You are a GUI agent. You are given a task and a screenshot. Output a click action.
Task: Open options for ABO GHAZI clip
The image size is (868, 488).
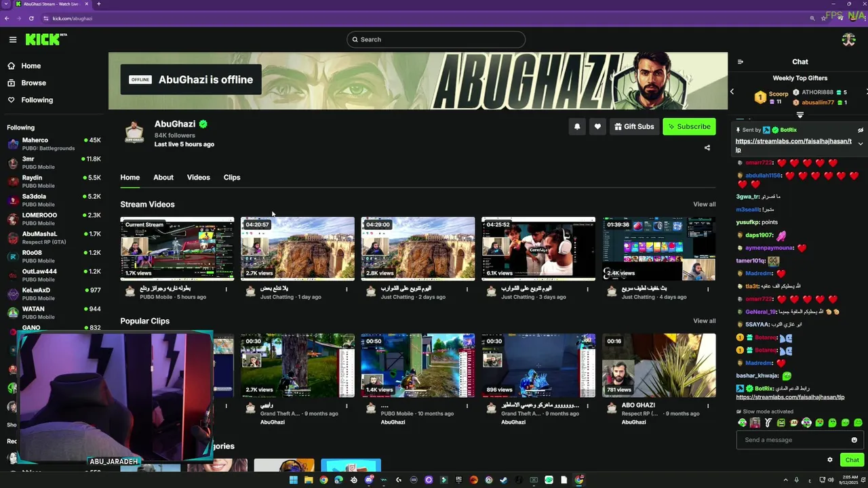pyautogui.click(x=707, y=406)
